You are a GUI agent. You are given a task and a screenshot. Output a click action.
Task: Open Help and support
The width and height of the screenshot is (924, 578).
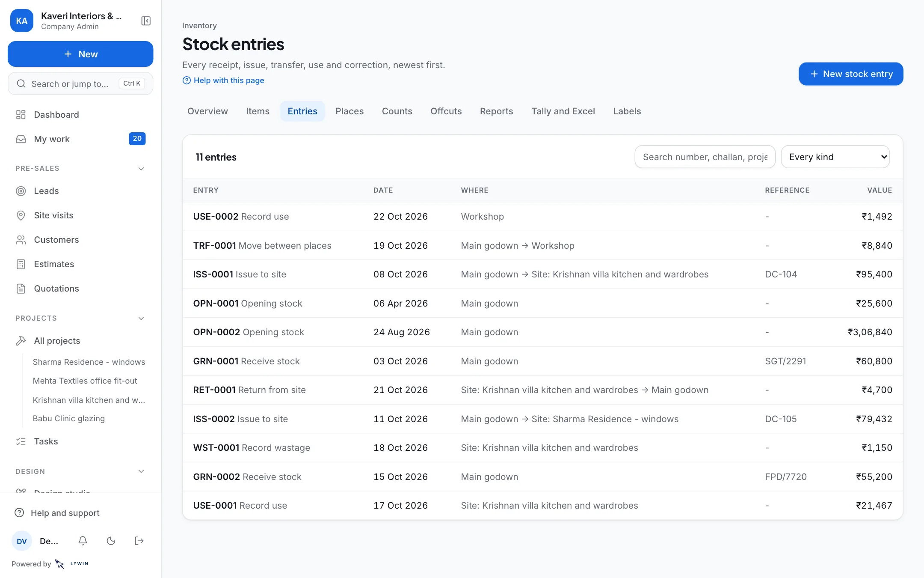click(80, 513)
